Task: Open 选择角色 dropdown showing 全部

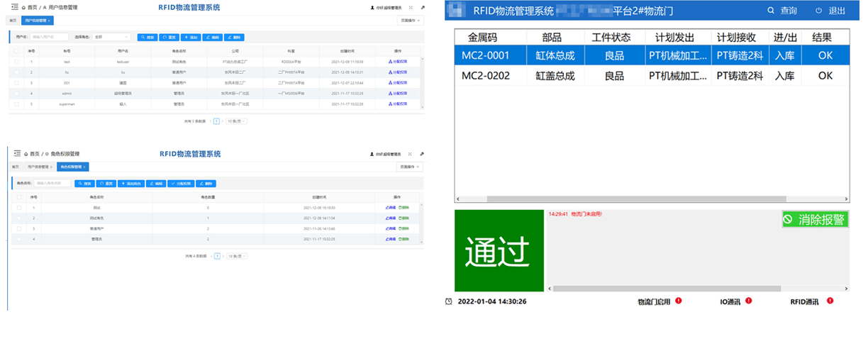Action: pos(111,37)
